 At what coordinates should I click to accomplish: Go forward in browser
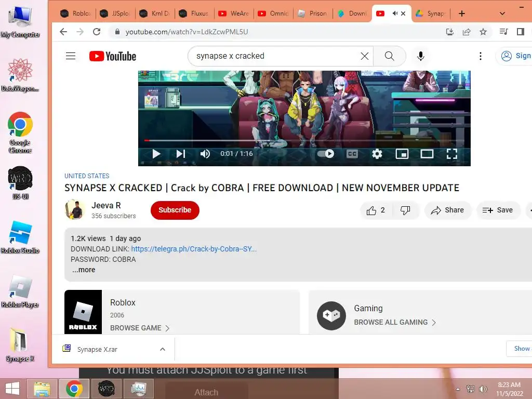pos(80,32)
